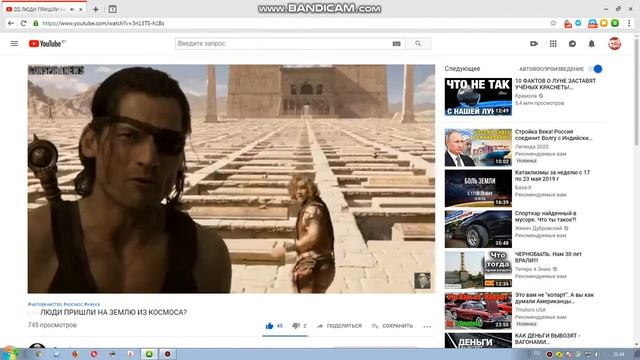Open the create video camera icon

pyautogui.click(x=534, y=43)
